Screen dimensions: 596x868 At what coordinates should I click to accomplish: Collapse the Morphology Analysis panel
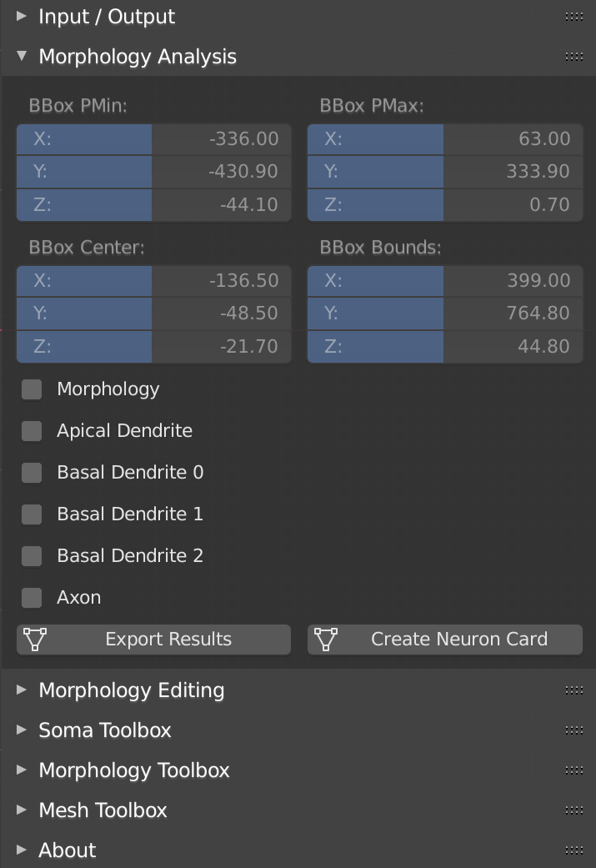pos(138,57)
